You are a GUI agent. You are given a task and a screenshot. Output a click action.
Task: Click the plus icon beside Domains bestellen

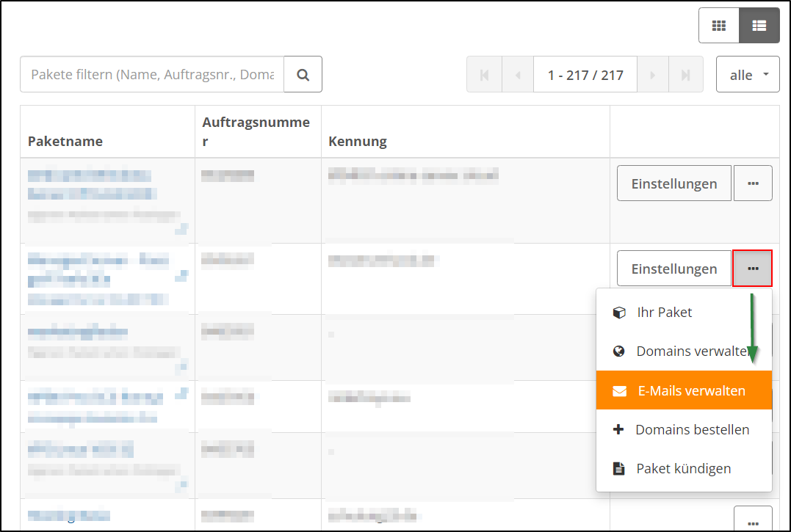click(617, 429)
